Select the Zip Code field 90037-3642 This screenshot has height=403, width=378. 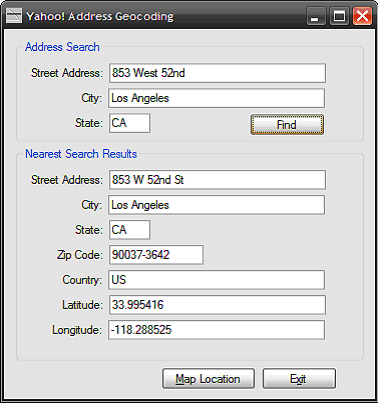coord(156,255)
